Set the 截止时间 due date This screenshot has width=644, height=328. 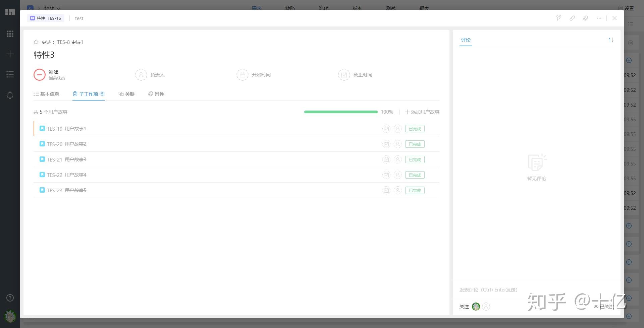click(355, 74)
